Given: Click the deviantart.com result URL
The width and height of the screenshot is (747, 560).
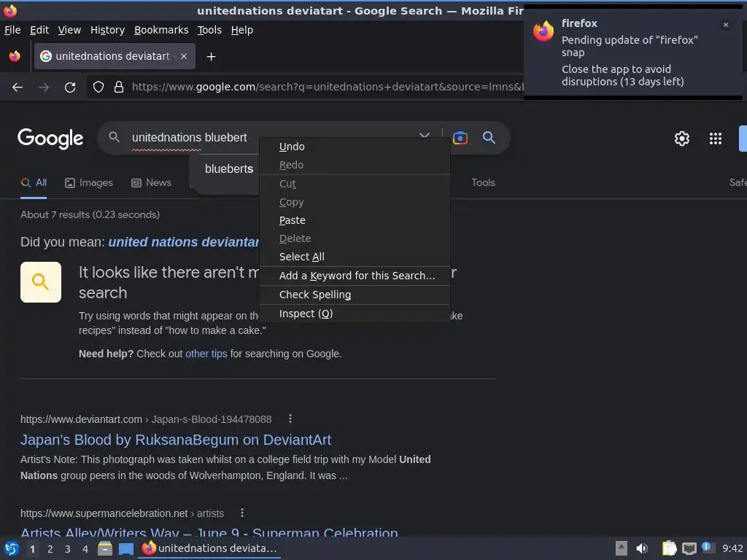Looking at the screenshot, I should pos(146,419).
